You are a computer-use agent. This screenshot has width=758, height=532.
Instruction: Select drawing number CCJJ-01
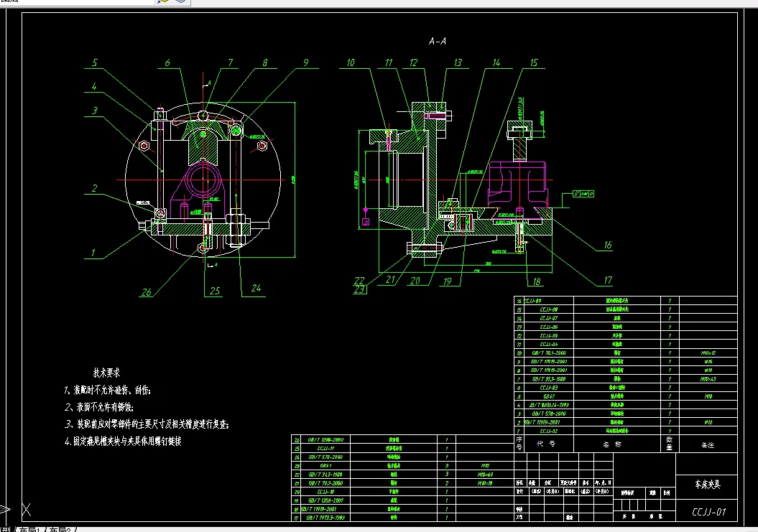[708, 512]
